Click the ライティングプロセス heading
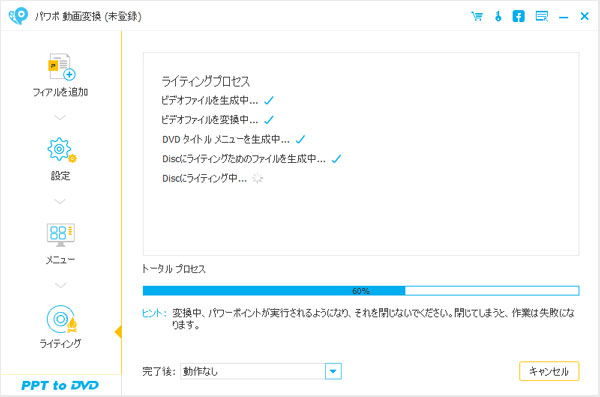 (205, 82)
